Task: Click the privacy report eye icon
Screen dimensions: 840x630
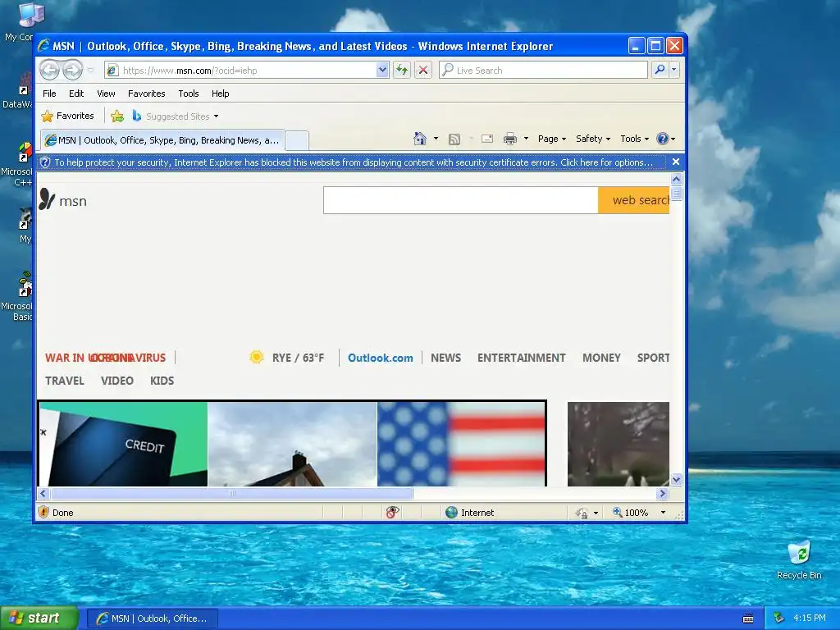Action: [392, 512]
